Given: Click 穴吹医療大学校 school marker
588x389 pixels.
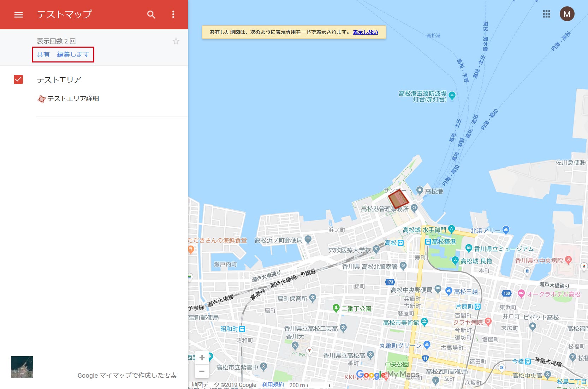Looking at the screenshot, I should (x=376, y=249).
